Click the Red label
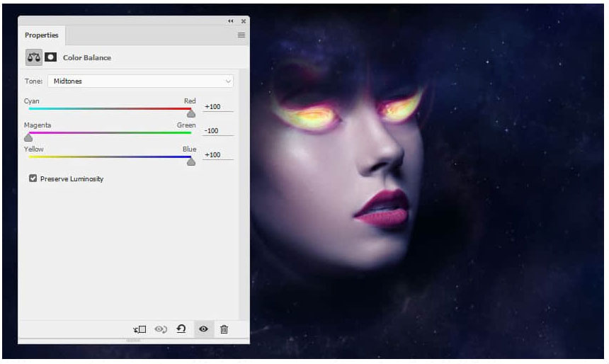609x364 pixels. point(190,101)
